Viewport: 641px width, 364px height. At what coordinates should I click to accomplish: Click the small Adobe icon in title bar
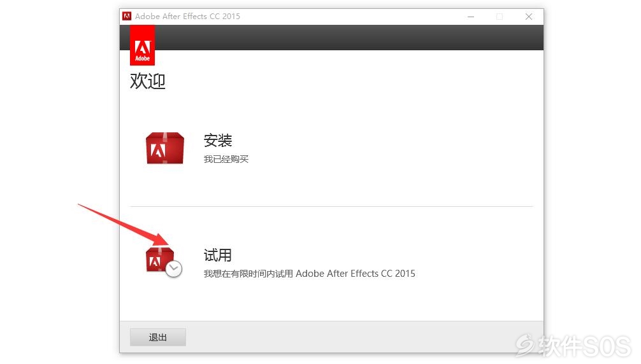point(127,17)
